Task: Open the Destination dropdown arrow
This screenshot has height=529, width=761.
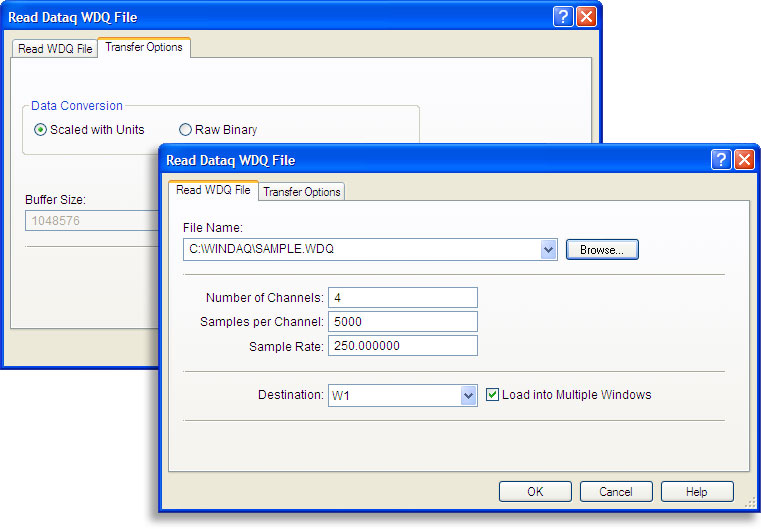Action: coord(468,396)
